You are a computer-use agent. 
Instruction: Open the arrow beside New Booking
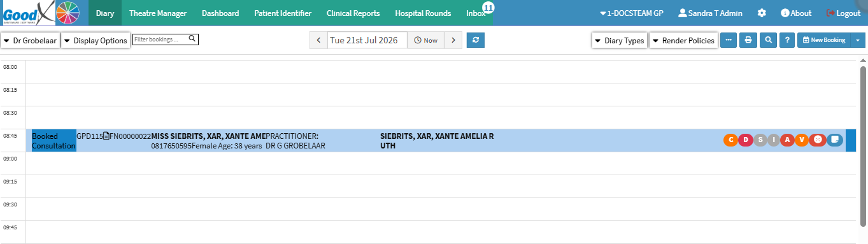point(858,40)
